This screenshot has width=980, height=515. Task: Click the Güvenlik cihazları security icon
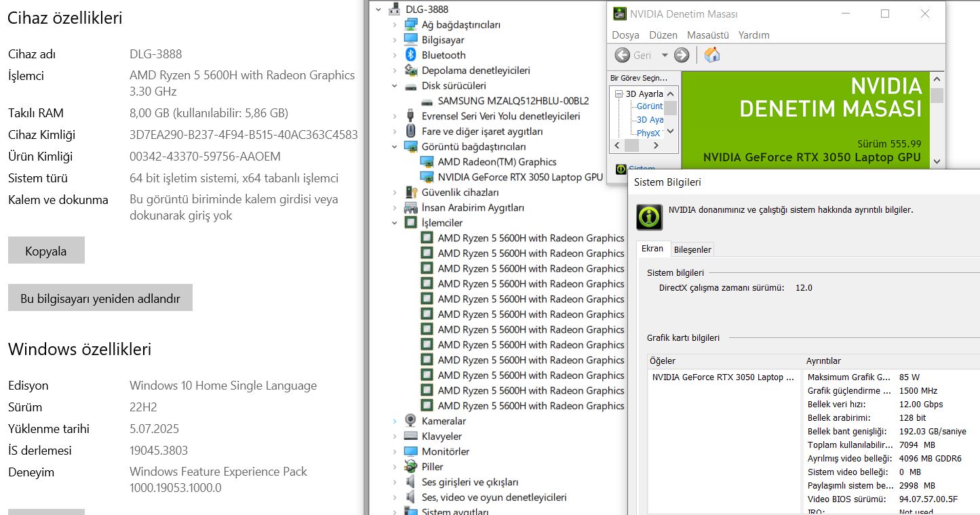[410, 192]
